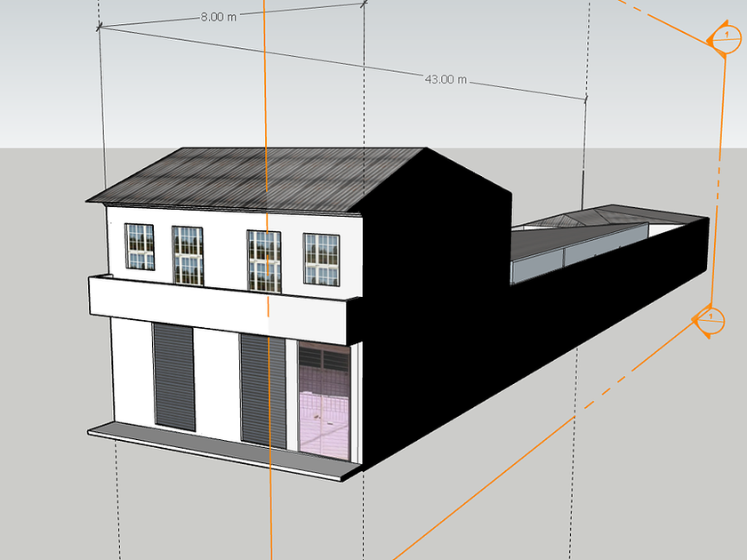This screenshot has height=560, width=747.
Task: Select the upper orange section cut symbol
Action: pos(725,40)
